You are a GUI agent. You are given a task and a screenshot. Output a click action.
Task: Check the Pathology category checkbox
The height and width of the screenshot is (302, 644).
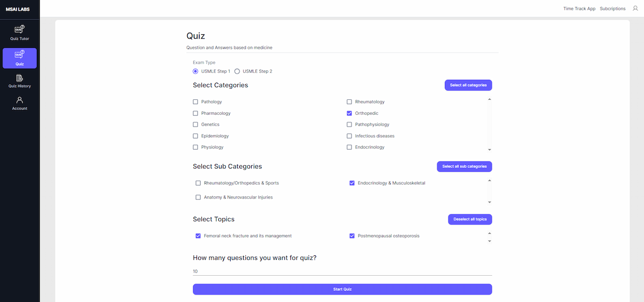click(x=195, y=102)
